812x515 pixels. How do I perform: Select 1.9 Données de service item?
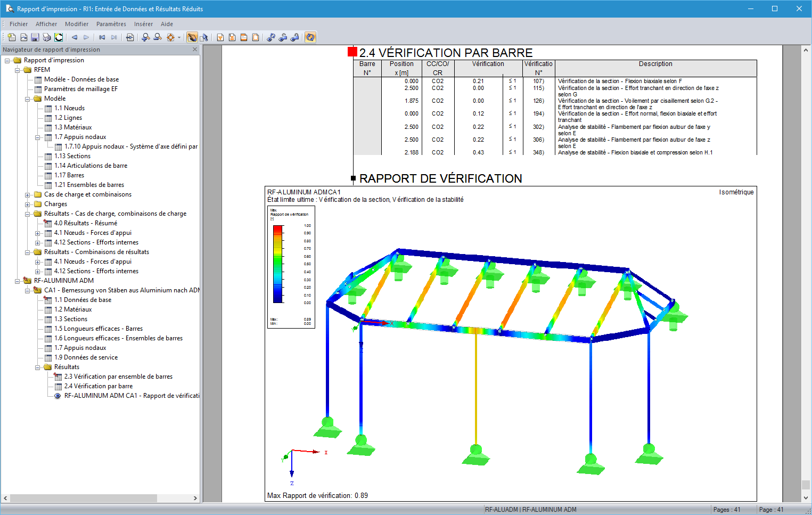coord(86,357)
